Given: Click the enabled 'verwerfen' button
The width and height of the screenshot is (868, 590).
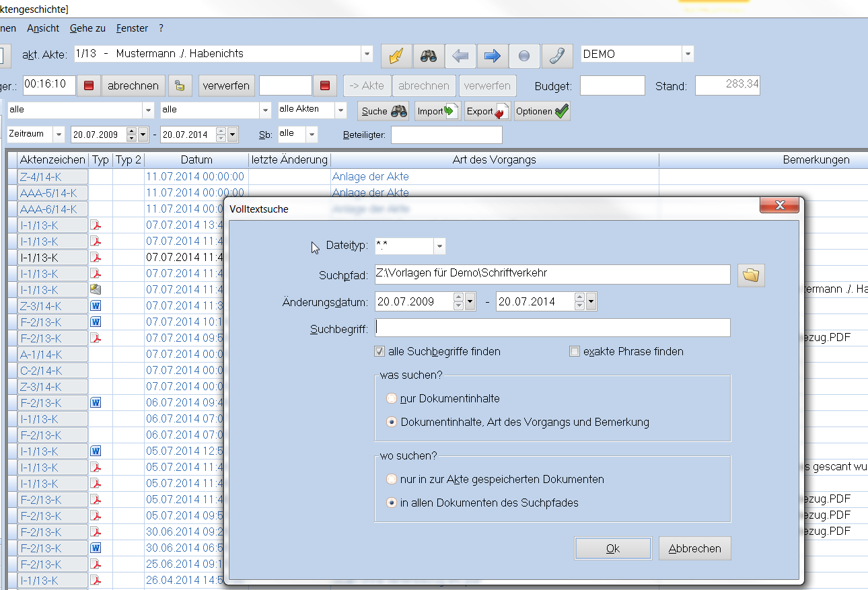Looking at the screenshot, I should click(226, 85).
